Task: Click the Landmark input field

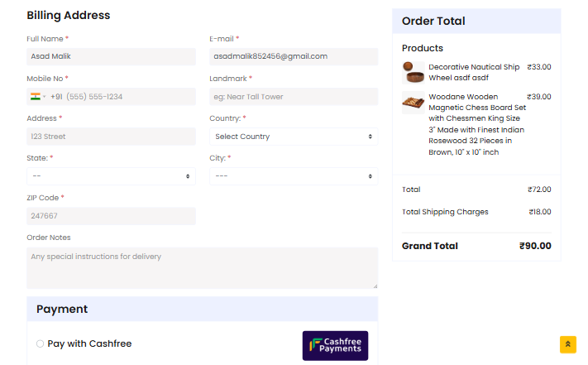Action: tap(294, 96)
